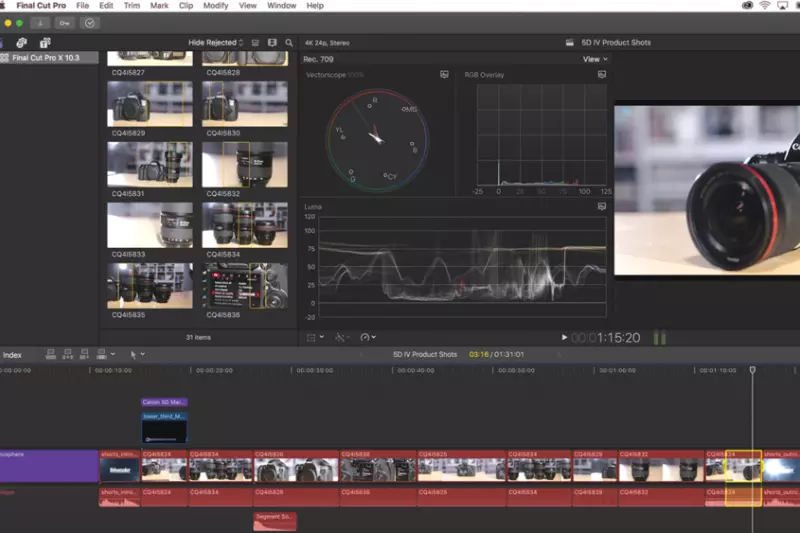Open the Window menu

(282, 6)
